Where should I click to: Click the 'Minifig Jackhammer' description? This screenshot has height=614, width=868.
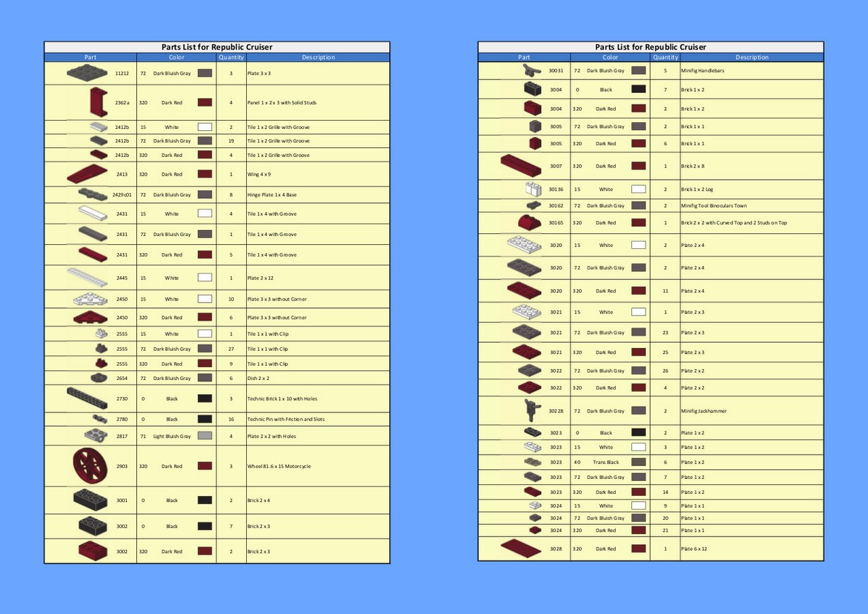pyautogui.click(x=704, y=410)
